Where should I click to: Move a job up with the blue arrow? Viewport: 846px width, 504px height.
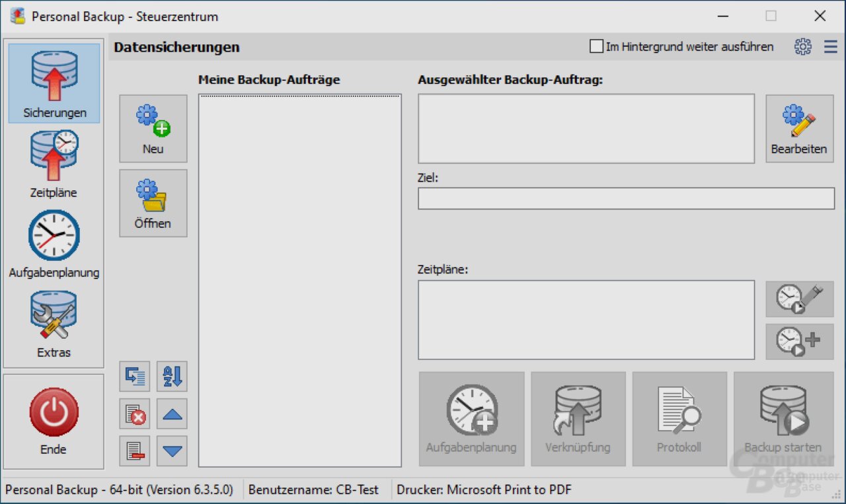171,414
